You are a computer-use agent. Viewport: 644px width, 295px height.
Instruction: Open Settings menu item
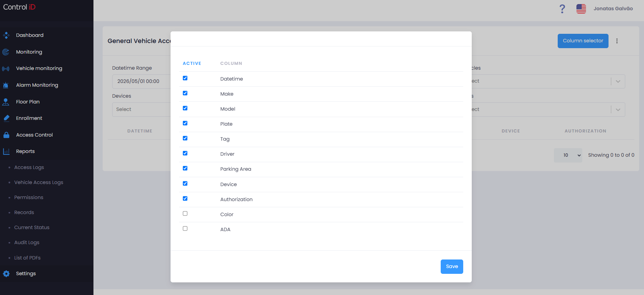click(26, 273)
